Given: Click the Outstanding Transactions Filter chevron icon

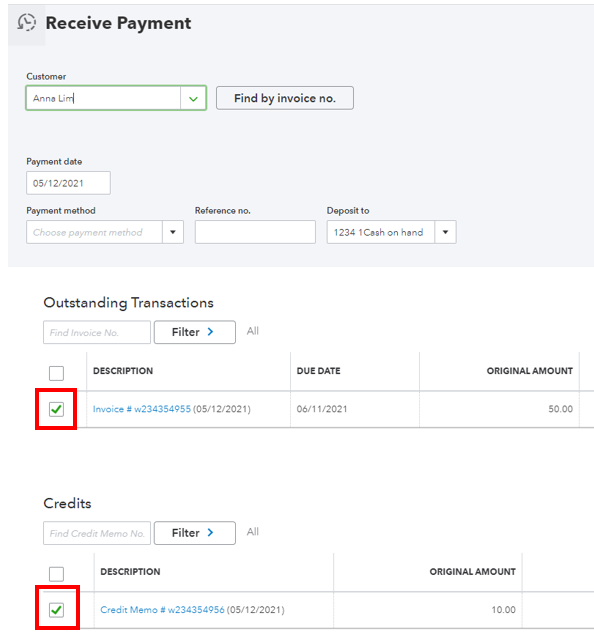Looking at the screenshot, I should [x=210, y=332].
